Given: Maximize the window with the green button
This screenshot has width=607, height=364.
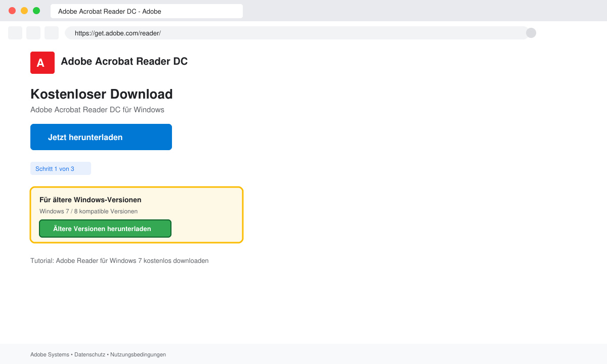Looking at the screenshot, I should 36,11.
